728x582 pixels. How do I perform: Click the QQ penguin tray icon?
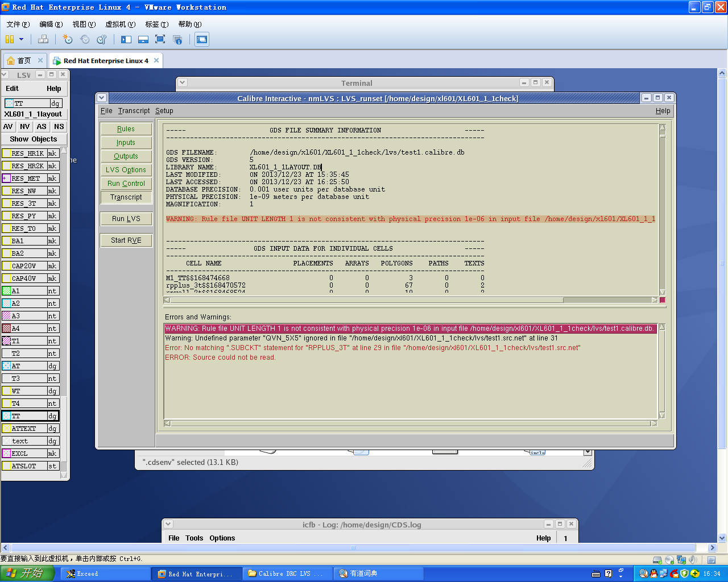tap(654, 574)
